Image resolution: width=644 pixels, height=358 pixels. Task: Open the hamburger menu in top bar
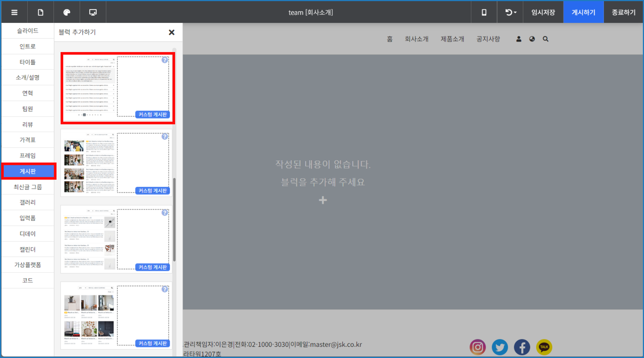point(14,12)
